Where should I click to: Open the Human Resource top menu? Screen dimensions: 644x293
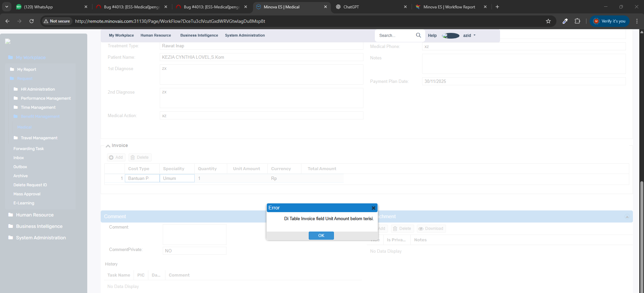coord(155,36)
